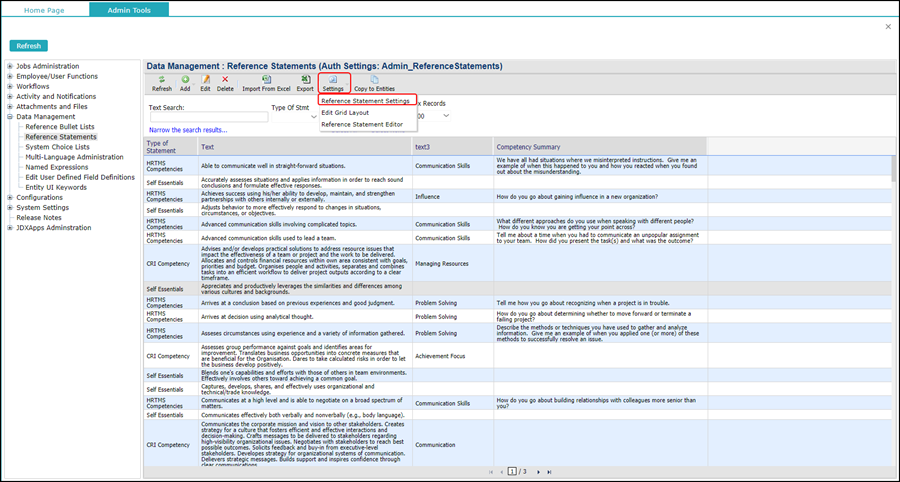Click the Refresh toolbar icon

[x=161, y=79]
